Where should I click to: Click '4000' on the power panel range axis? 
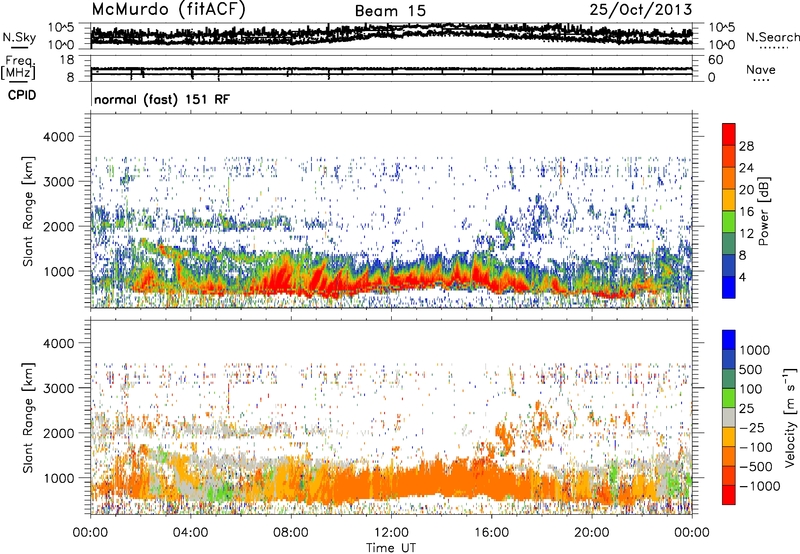click(59, 137)
